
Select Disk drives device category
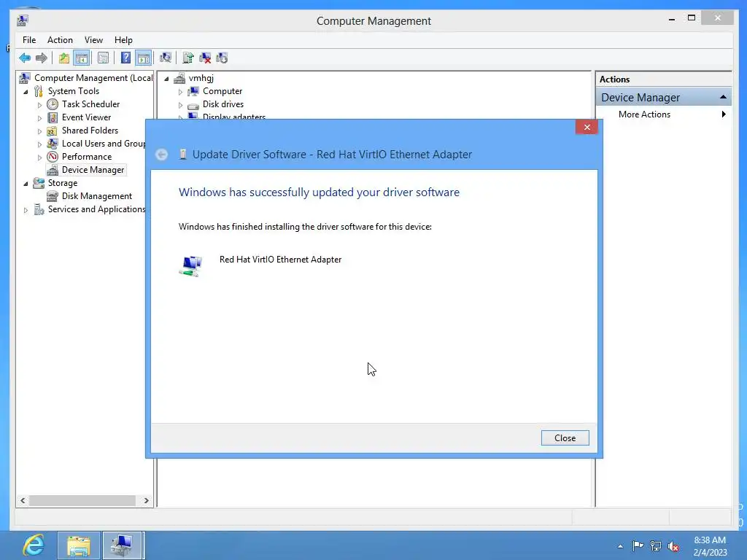(x=223, y=104)
